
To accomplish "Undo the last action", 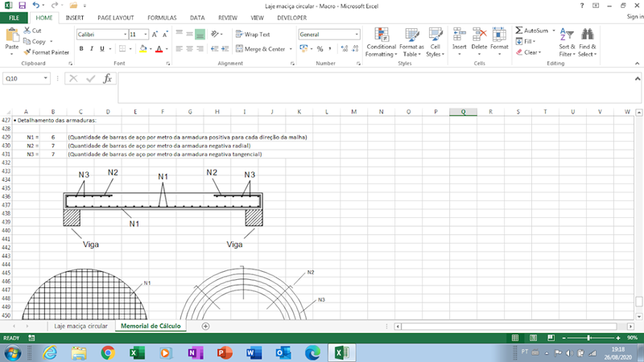I will [36, 6].
